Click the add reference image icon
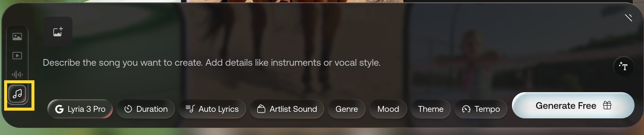 tap(58, 32)
